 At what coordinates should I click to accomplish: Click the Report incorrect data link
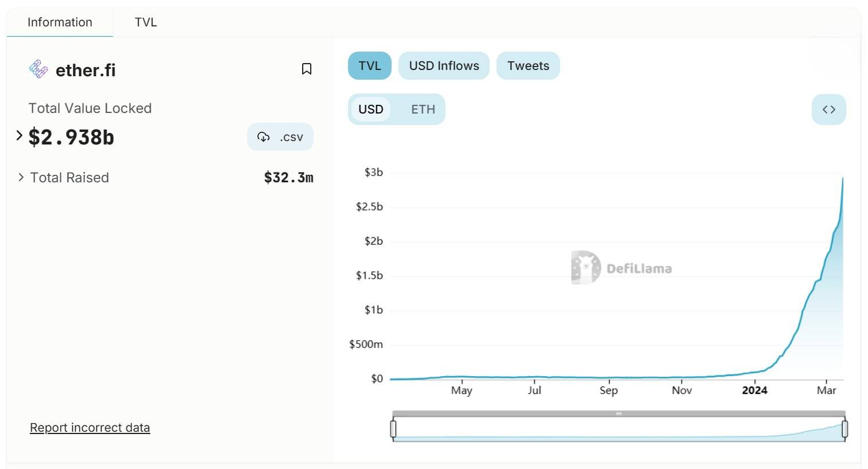[90, 428]
